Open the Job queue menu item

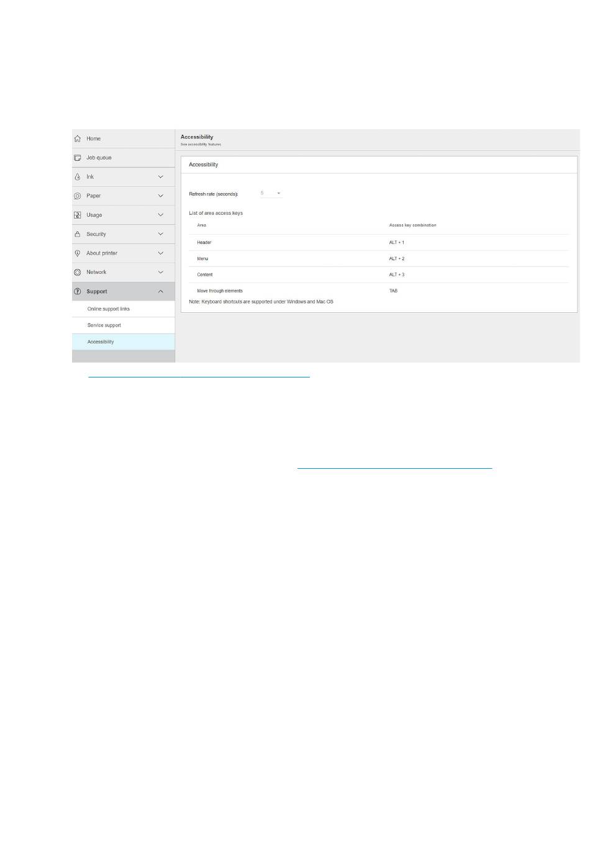123,158
